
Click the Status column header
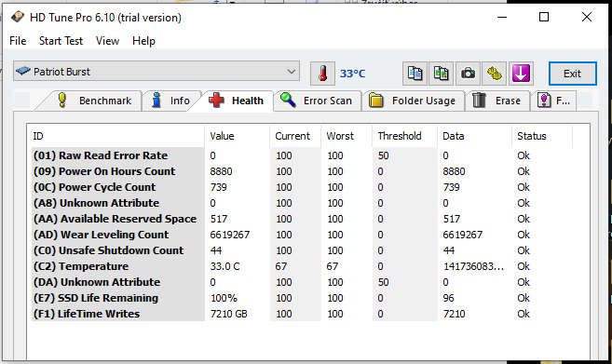pos(542,136)
